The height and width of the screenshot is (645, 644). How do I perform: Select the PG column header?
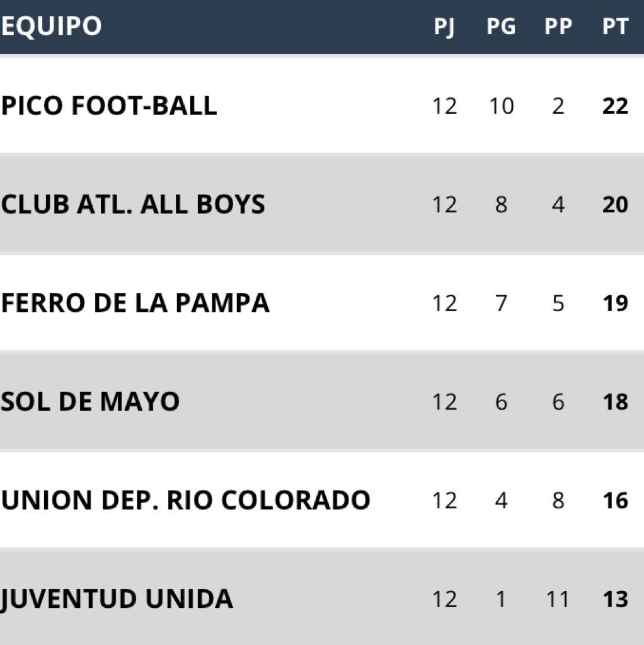pos(501,26)
